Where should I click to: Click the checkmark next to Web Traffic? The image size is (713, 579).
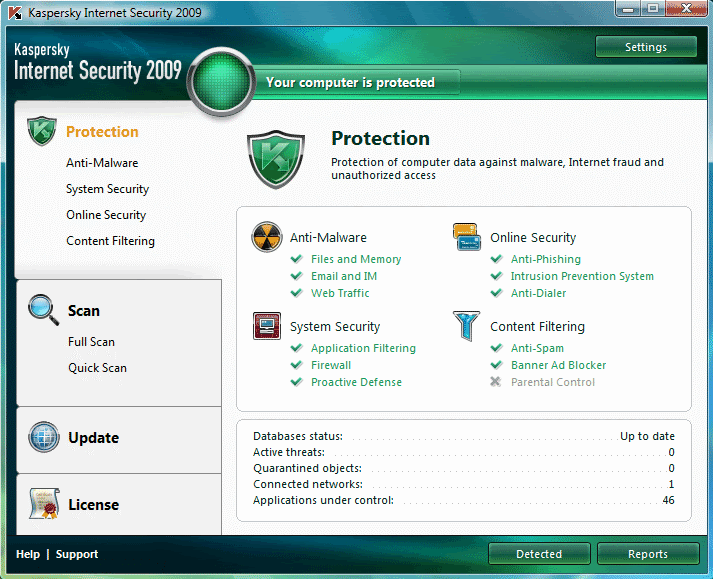click(296, 292)
